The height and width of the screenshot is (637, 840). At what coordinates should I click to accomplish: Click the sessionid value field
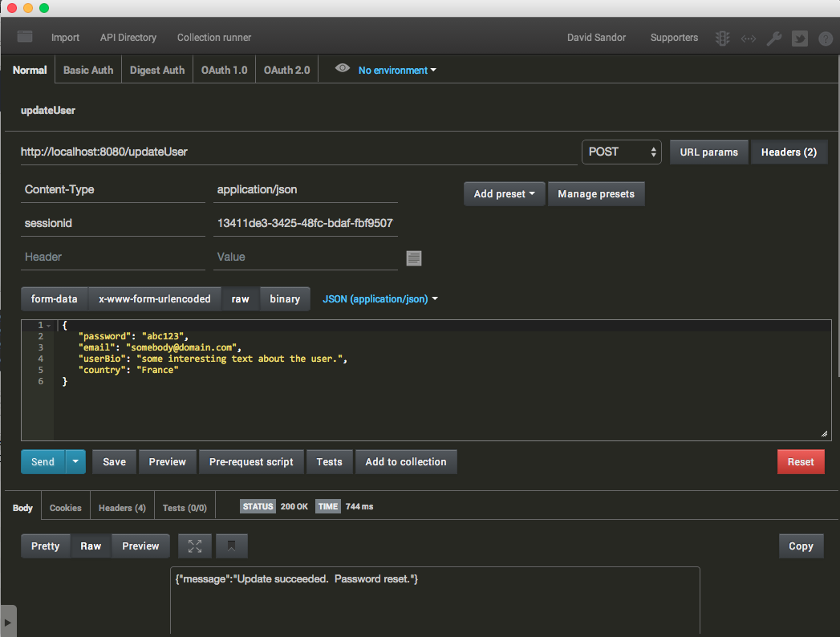click(x=306, y=223)
